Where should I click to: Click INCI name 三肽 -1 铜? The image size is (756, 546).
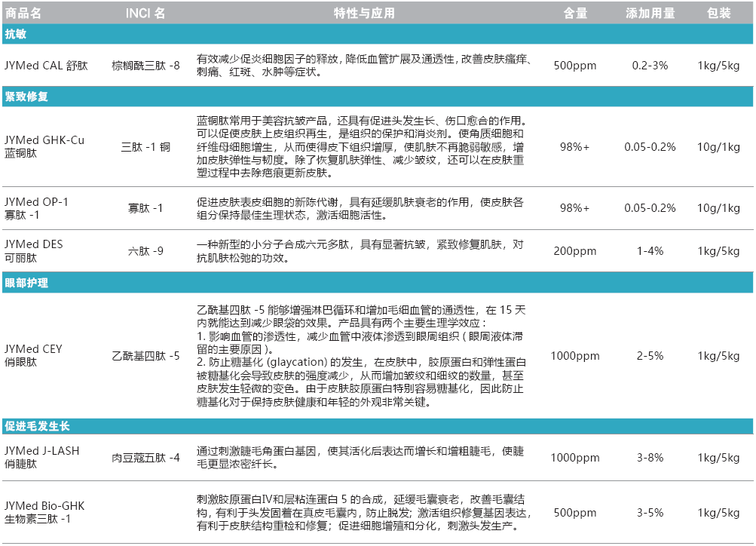pos(145,147)
